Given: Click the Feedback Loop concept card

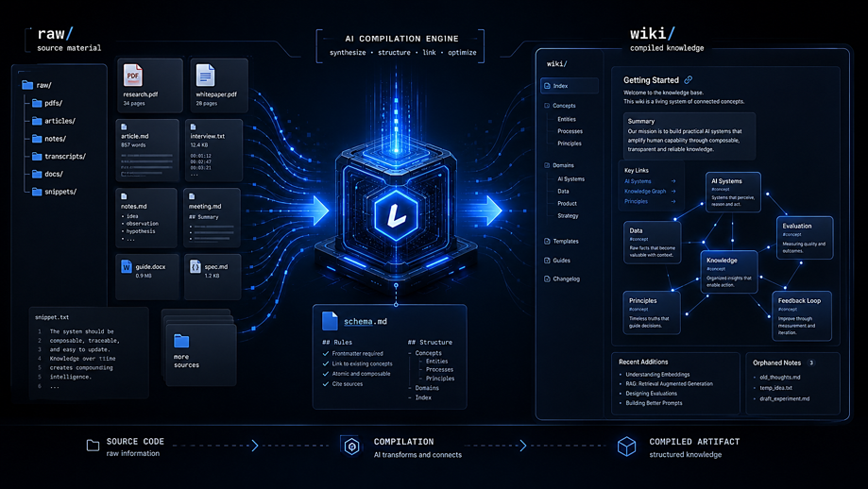Looking at the screenshot, I should 802,316.
